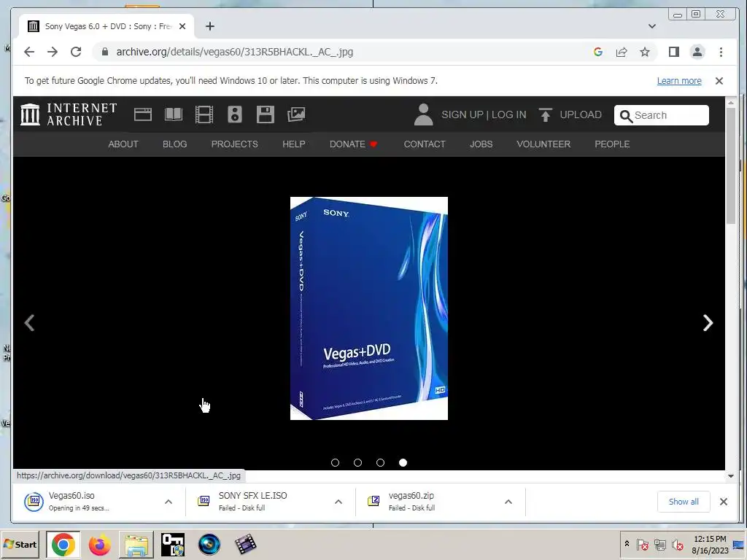747x560 pixels.
Task: Open the VOLUNTEER menu item
Action: pyautogui.click(x=543, y=144)
